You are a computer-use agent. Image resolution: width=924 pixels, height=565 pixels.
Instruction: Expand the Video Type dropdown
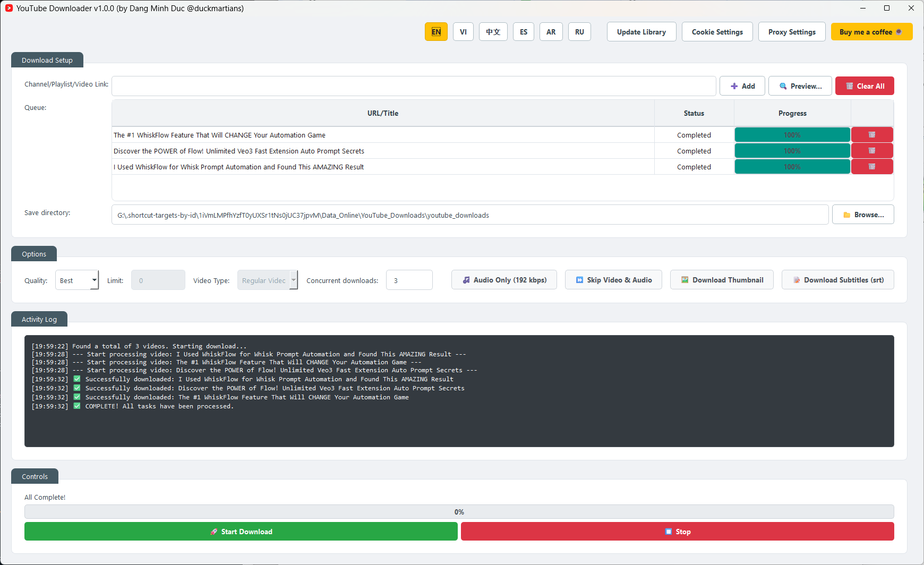tap(267, 280)
